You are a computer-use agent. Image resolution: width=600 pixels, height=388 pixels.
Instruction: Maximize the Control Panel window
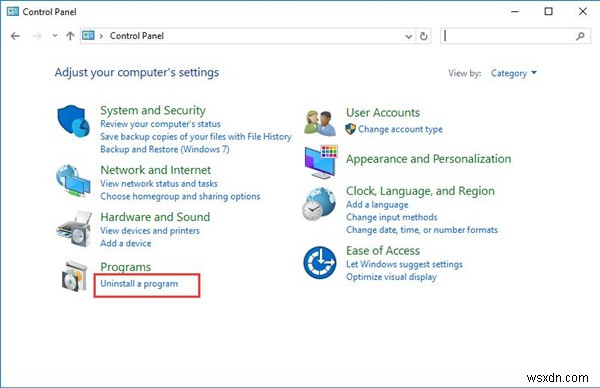(549, 11)
